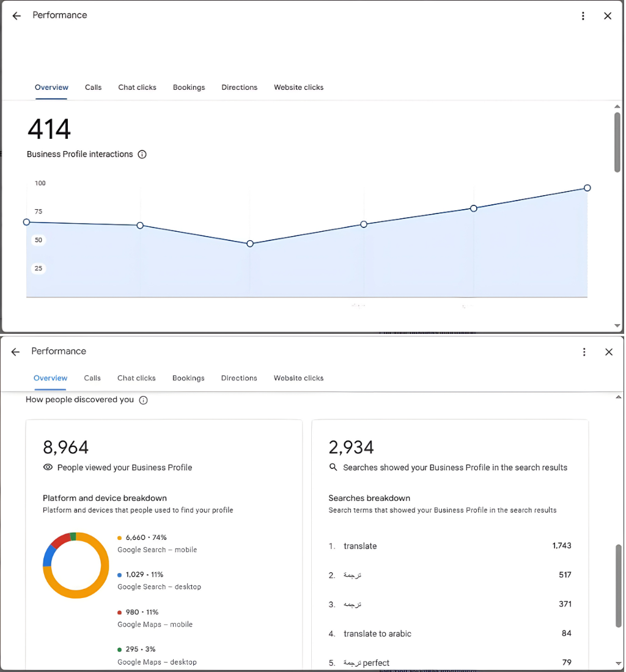Click the back arrow above the 414 interactions chart
This screenshot has width=626, height=672.
[17, 16]
